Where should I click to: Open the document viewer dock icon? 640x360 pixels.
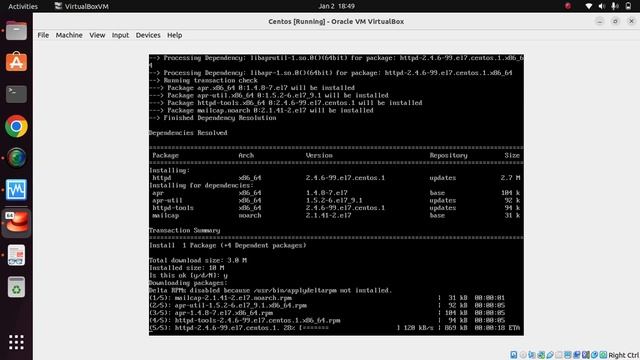click(x=16, y=255)
